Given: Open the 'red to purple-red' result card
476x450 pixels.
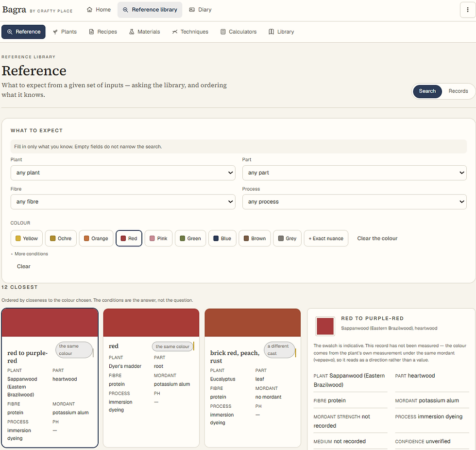Looking at the screenshot, I should (x=50, y=378).
